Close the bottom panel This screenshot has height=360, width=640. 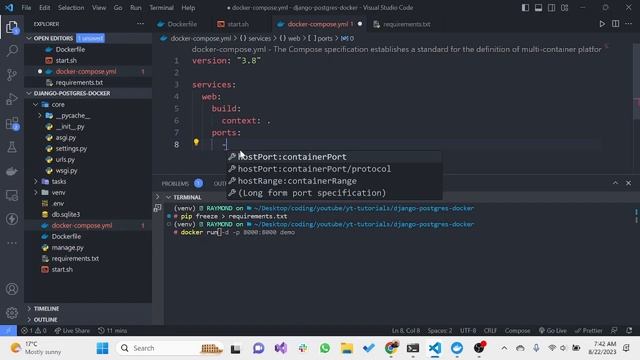[x=629, y=183]
